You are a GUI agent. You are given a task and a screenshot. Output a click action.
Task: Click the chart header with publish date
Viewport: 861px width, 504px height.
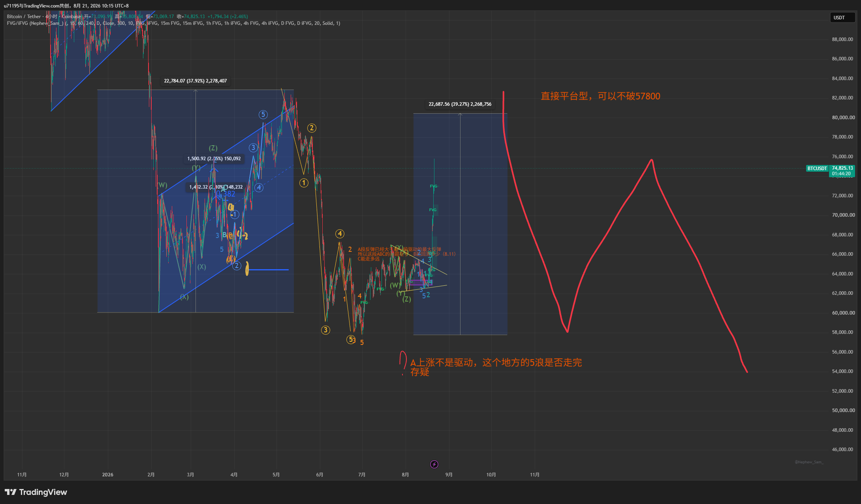click(66, 6)
